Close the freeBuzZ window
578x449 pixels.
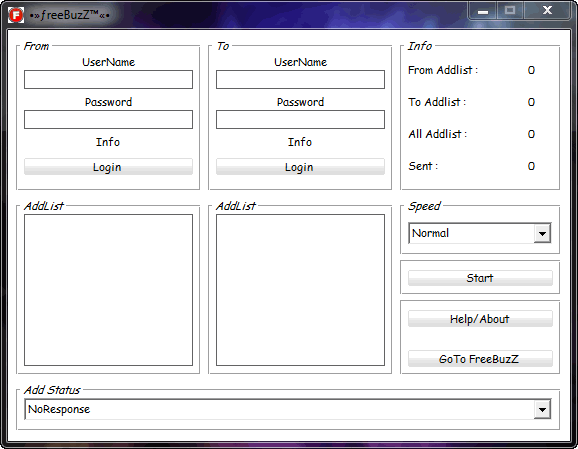pos(547,10)
